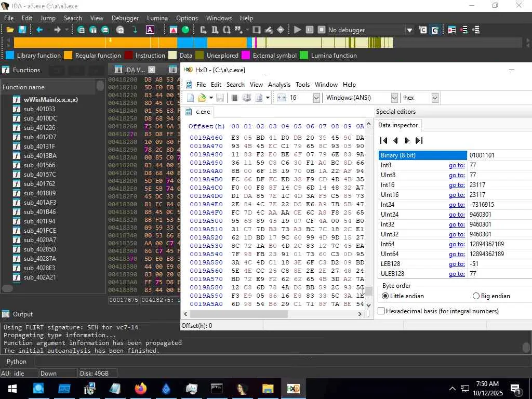Select Little endian byte order

point(403,296)
